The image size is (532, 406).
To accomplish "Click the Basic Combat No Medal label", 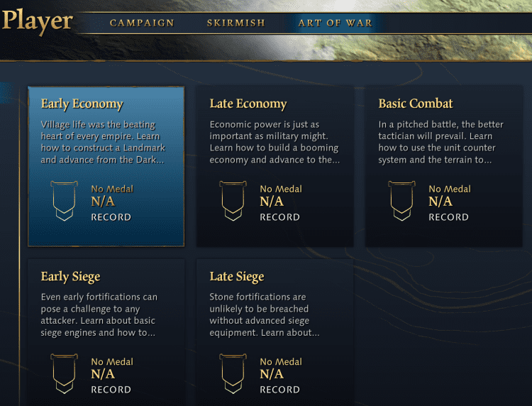I will (450, 189).
